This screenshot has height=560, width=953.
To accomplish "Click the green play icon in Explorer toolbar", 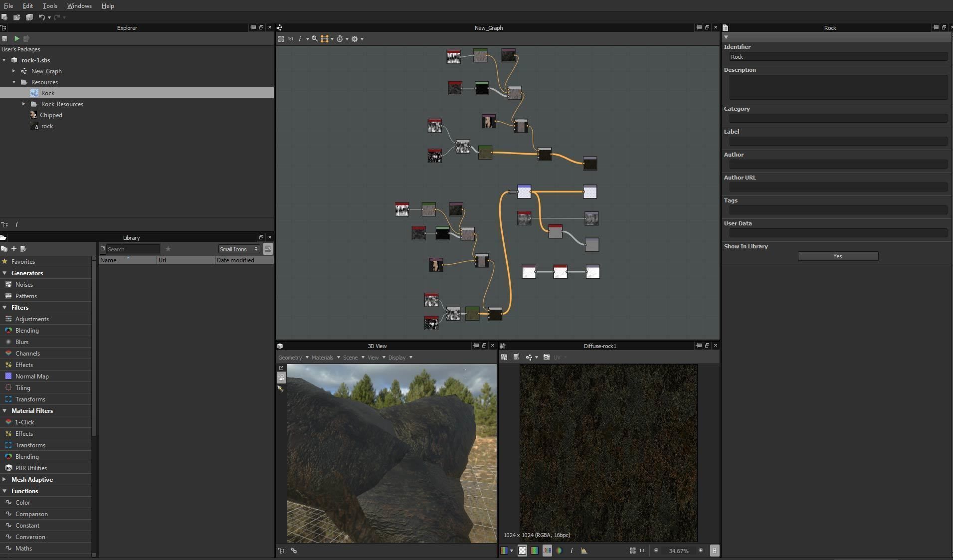I will [16, 38].
